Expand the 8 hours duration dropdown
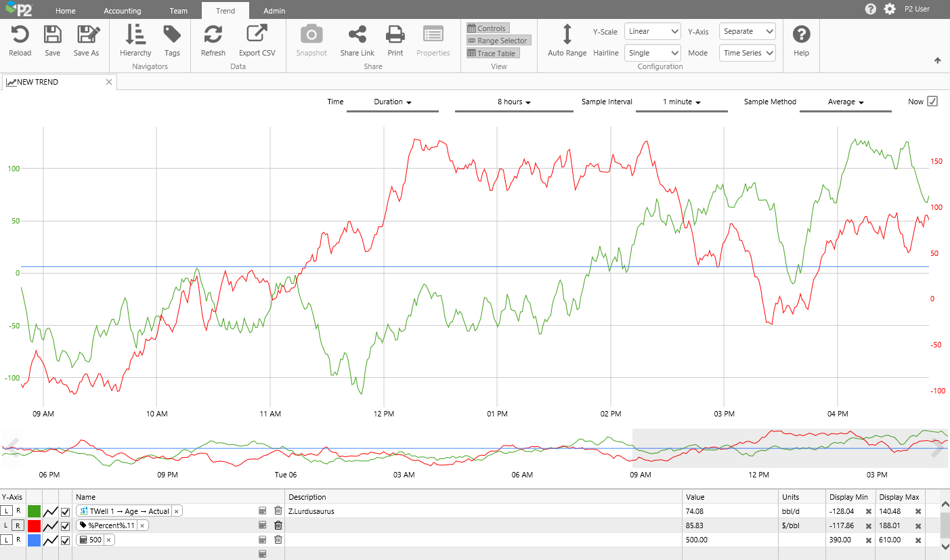950x560 pixels. click(514, 102)
